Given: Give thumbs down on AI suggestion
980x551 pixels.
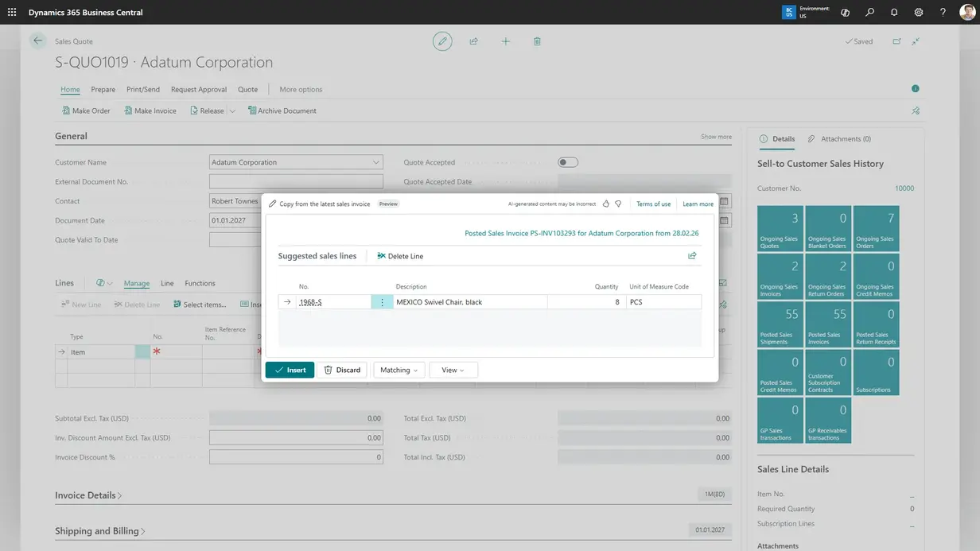Looking at the screenshot, I should [x=618, y=204].
